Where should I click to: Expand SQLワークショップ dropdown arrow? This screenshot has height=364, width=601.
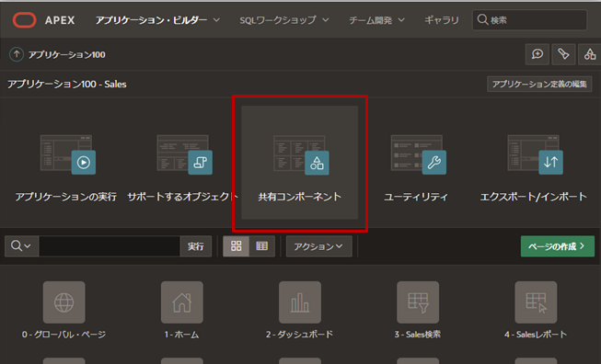coord(326,20)
